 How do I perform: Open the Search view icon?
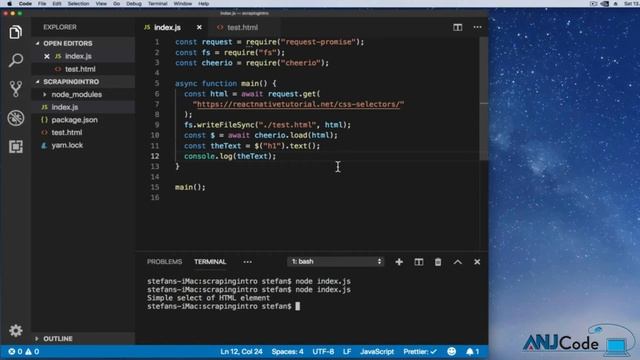click(16, 60)
